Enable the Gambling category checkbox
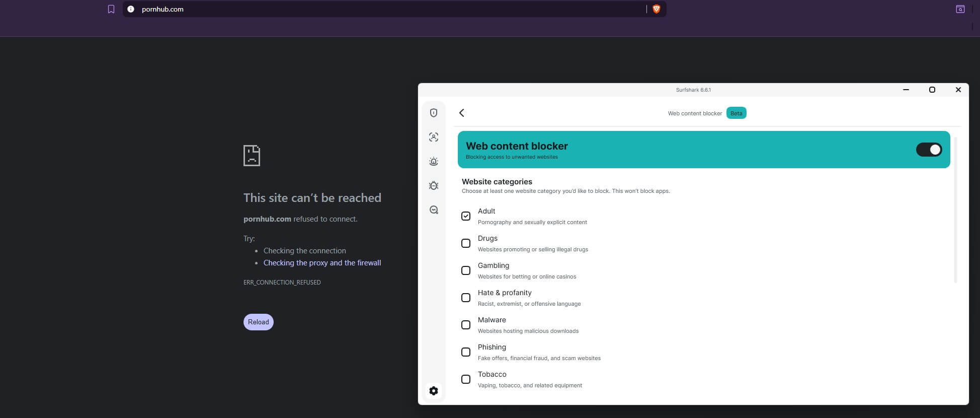The width and height of the screenshot is (980, 418). [x=466, y=270]
